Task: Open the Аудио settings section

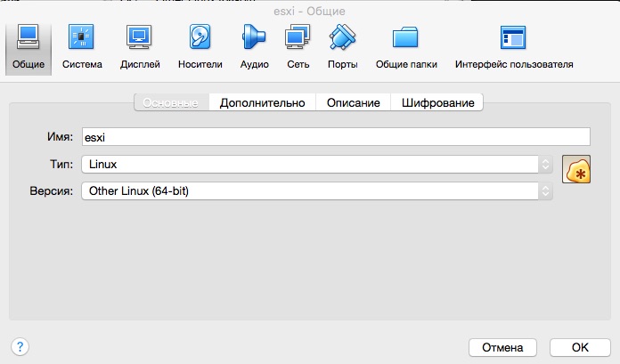Action: 254,46
